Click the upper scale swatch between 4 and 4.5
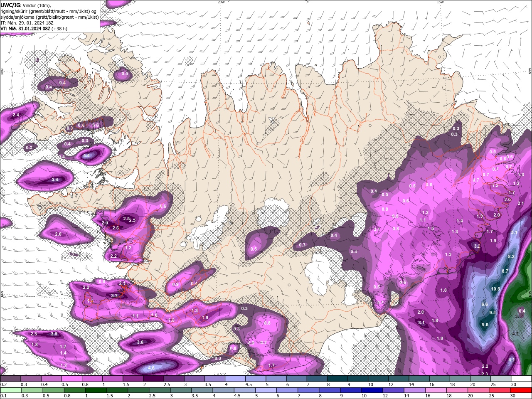This screenshot has height=399, width=532. click(x=235, y=379)
